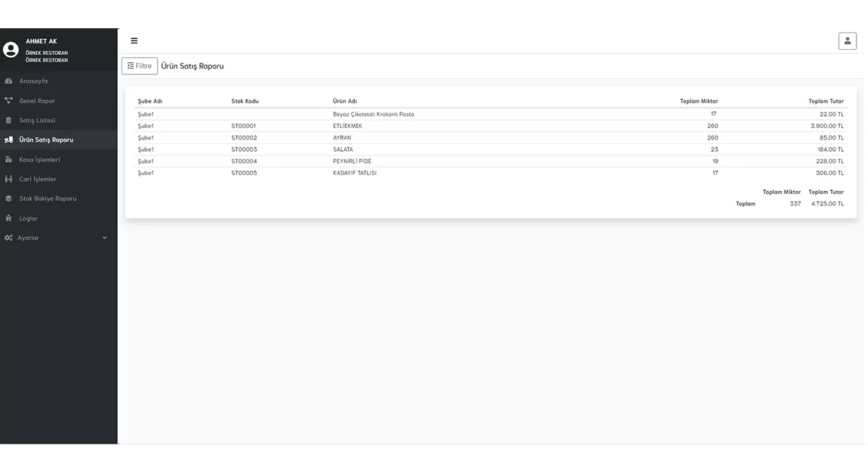Toggle the hamburger sidebar menu icon
This screenshot has height=472, width=868.
pyautogui.click(x=134, y=41)
